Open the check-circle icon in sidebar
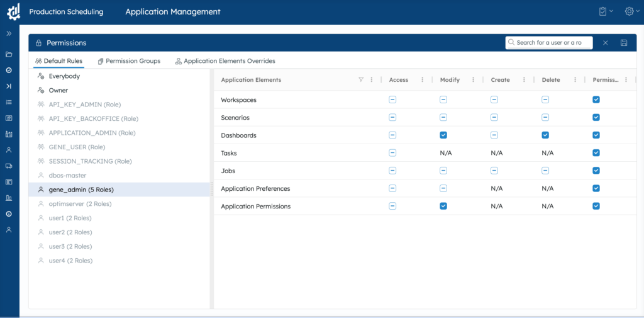 click(x=9, y=71)
